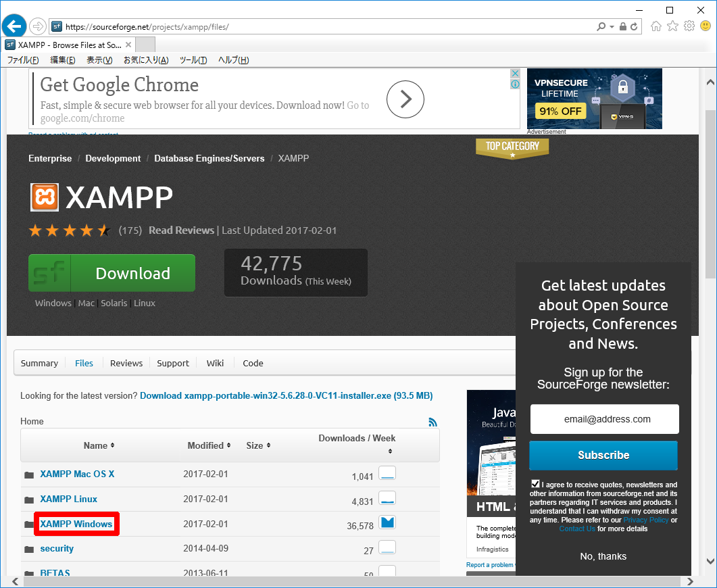Open the gear tools icon
This screenshot has height=588, width=717.
(689, 26)
